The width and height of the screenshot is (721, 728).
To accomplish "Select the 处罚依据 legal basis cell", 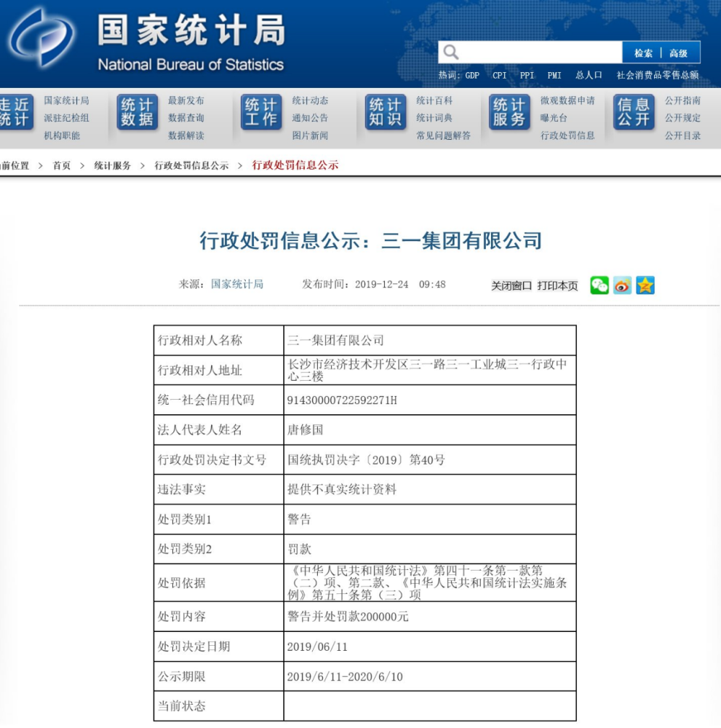I will [x=430, y=582].
